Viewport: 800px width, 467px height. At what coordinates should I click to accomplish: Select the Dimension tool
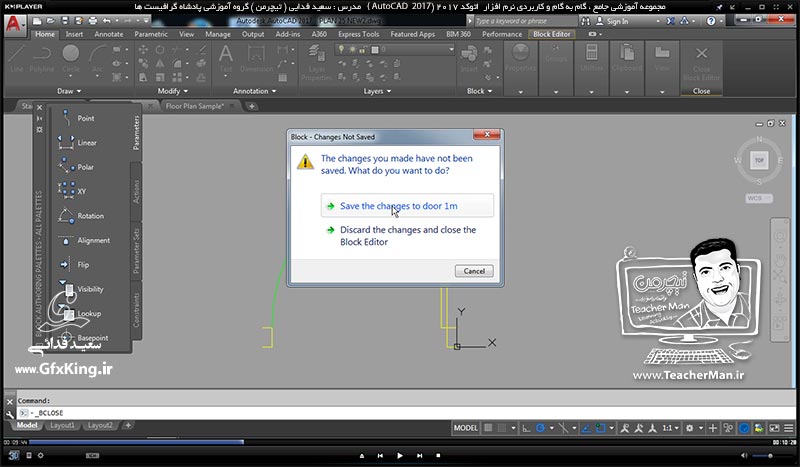pyautogui.click(x=256, y=59)
